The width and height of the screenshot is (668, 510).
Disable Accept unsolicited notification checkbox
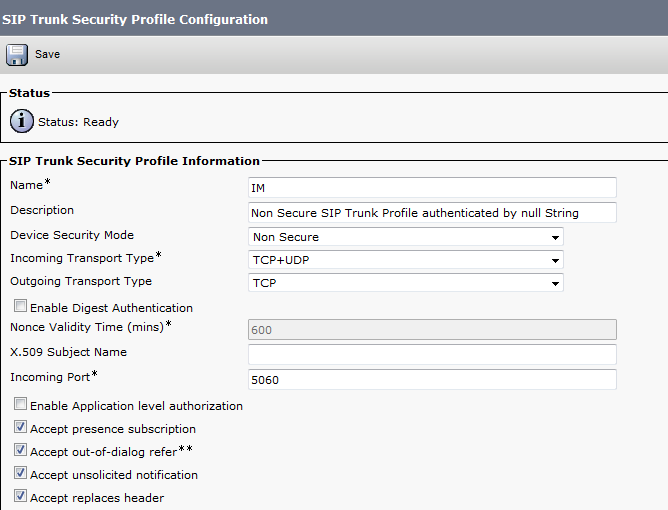[x=21, y=474]
